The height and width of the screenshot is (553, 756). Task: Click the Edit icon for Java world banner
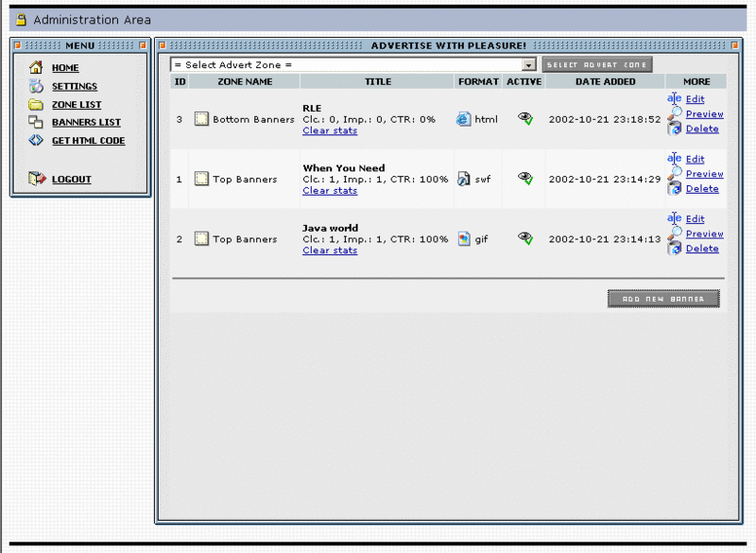674,218
